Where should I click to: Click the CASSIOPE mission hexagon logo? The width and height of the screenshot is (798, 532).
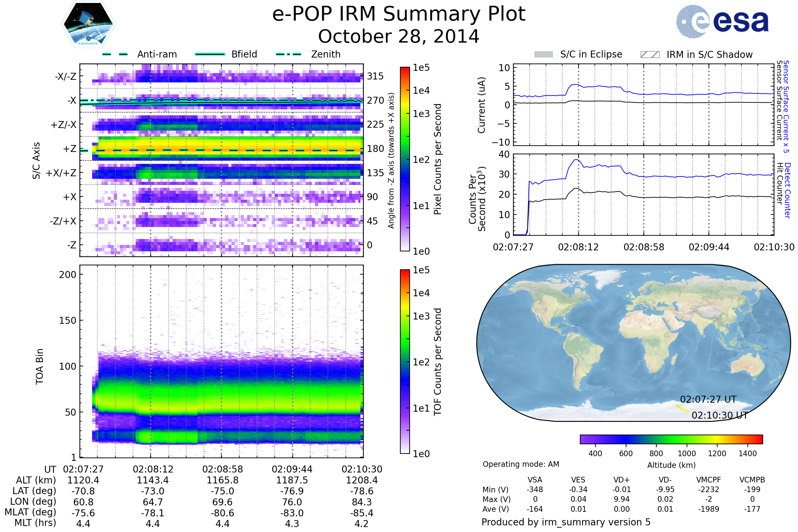click(x=88, y=24)
